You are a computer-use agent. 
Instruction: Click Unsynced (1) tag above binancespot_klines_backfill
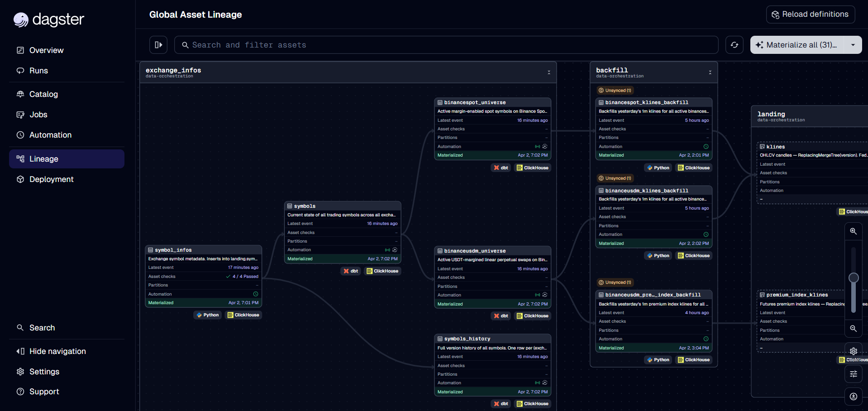(x=615, y=91)
